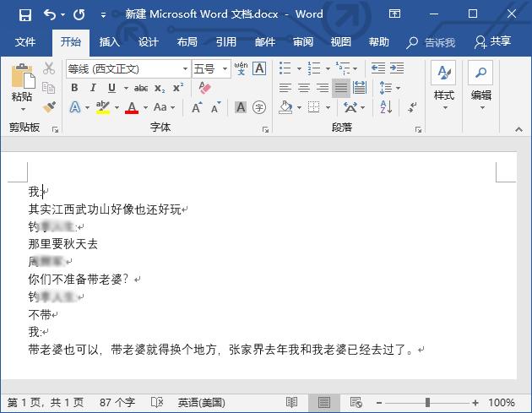Switch to Read Mode view

[x=291, y=403]
